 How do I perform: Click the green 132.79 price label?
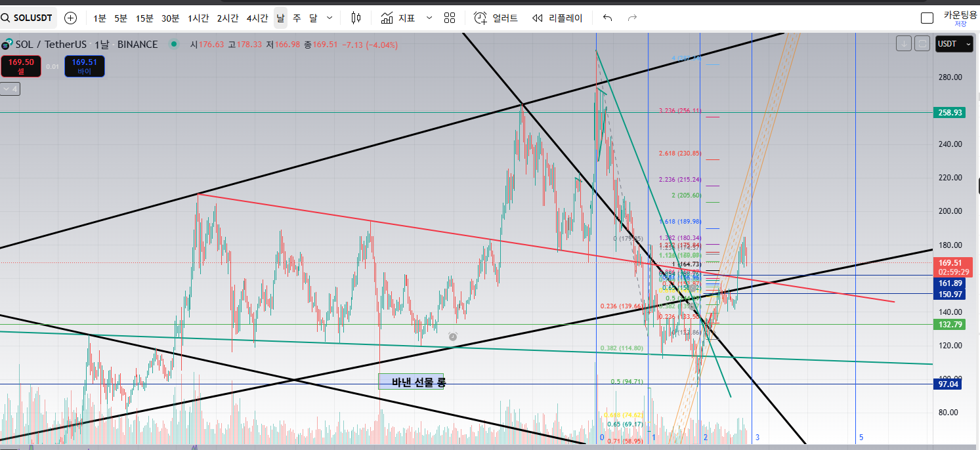pyautogui.click(x=948, y=325)
